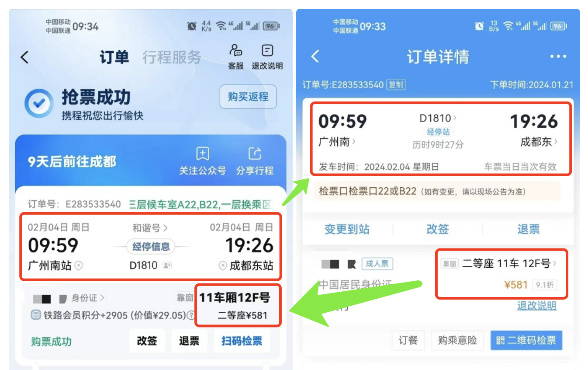The width and height of the screenshot is (588, 370).
Task: Open 退改说明 link under ticket price
Action: point(537,305)
